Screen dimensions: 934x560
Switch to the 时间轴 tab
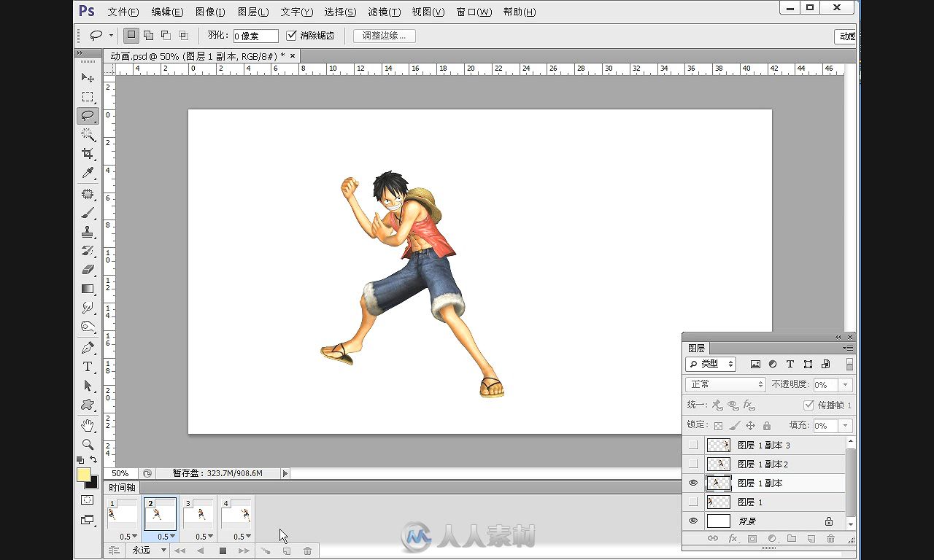click(x=121, y=488)
